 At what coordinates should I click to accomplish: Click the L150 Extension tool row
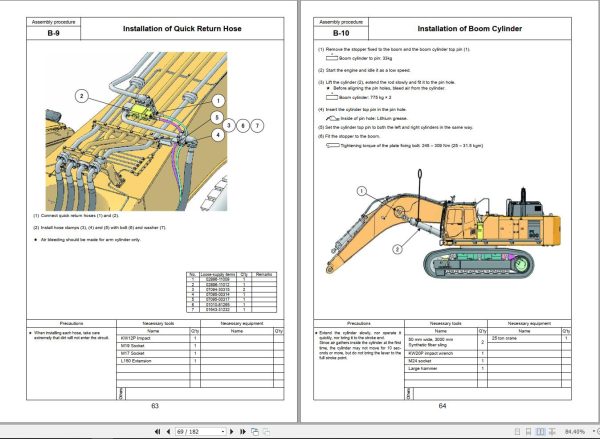coord(158,361)
